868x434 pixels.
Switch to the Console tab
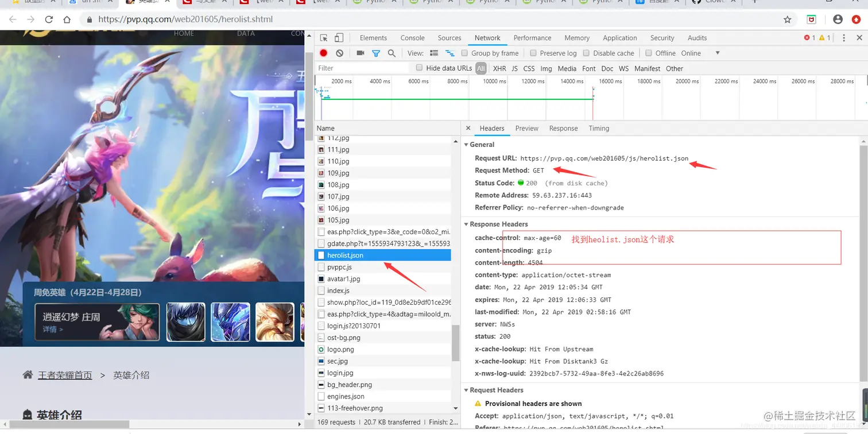pyautogui.click(x=413, y=38)
